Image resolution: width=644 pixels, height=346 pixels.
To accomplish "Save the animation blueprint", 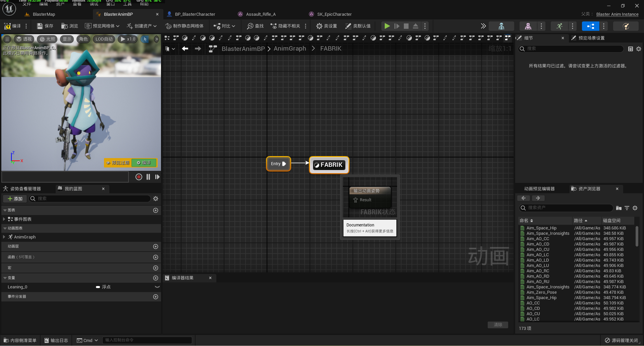I will (x=45, y=26).
